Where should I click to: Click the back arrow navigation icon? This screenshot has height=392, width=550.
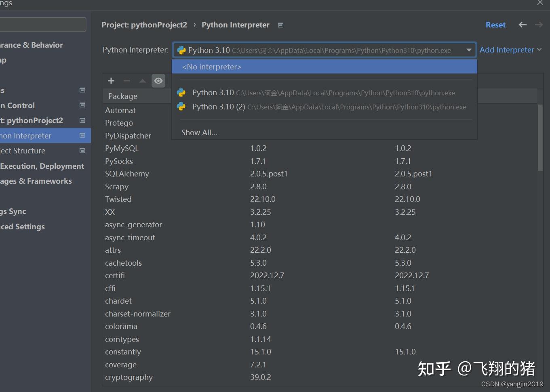[523, 25]
